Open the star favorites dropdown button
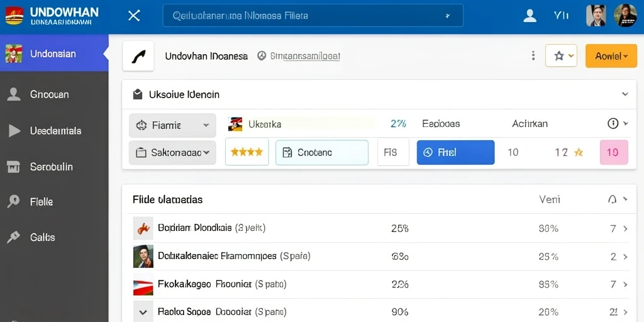Screen dimensions: 644x322 [561, 56]
